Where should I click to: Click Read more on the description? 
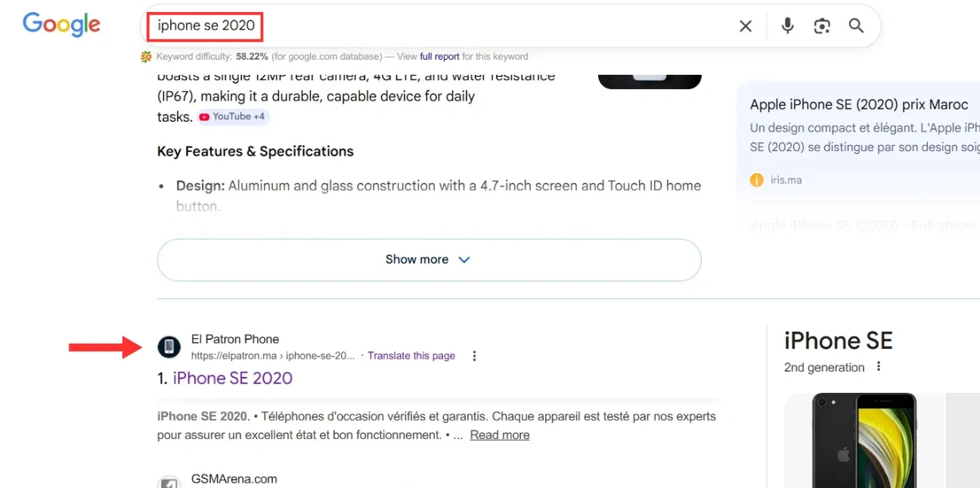tap(499, 434)
